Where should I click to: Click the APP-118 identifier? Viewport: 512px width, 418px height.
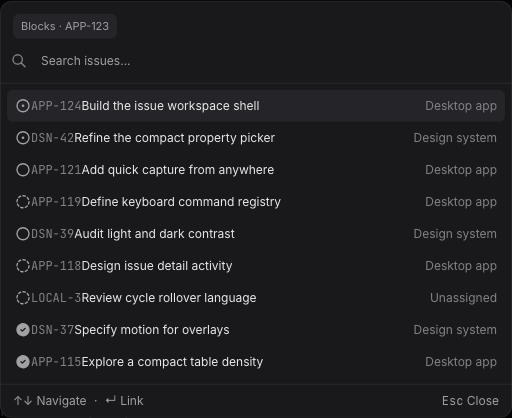[x=56, y=266]
